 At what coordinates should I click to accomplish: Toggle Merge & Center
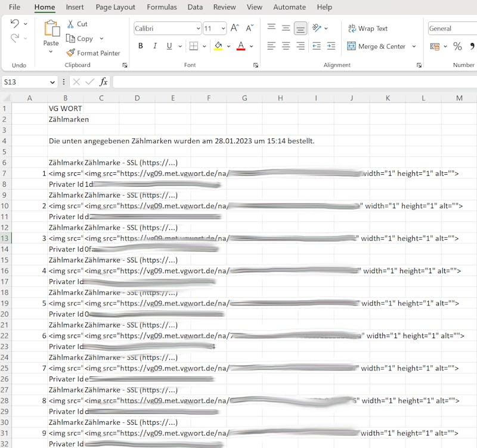click(376, 47)
